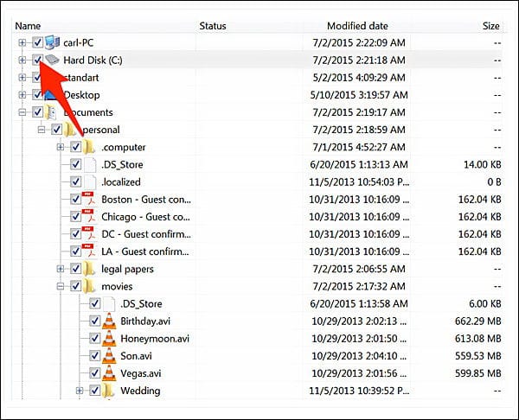Expand the Wedding folder node
The width and height of the screenshot is (519, 420).
click(x=80, y=391)
